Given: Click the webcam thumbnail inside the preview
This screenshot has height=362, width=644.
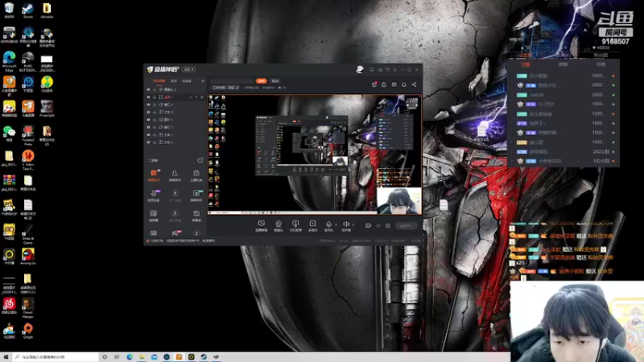Looking at the screenshot, I should click(398, 201).
